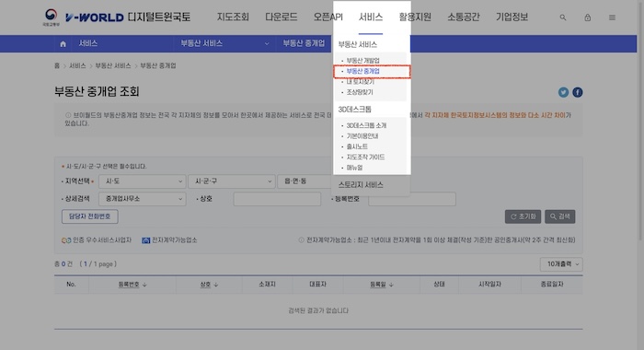Sort table by 등록번호 column
Screen dimensions: 644x350
[x=132, y=285]
